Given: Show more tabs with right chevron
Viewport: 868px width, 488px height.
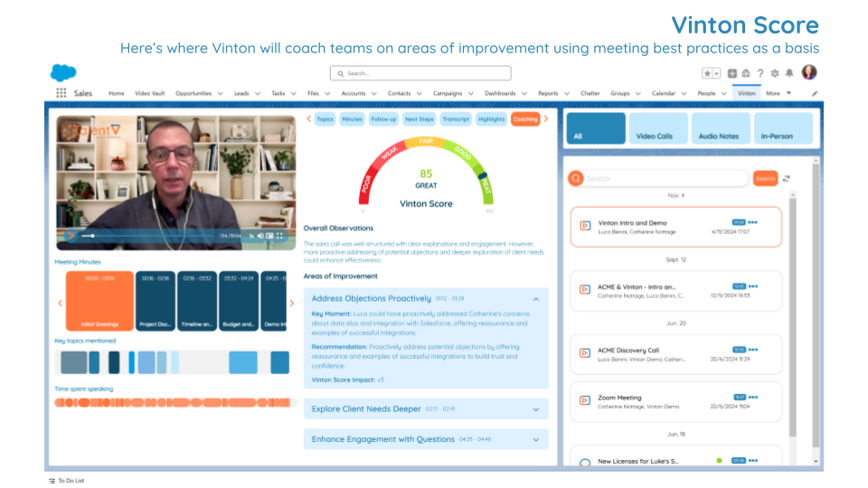Looking at the screenshot, I should (546, 119).
